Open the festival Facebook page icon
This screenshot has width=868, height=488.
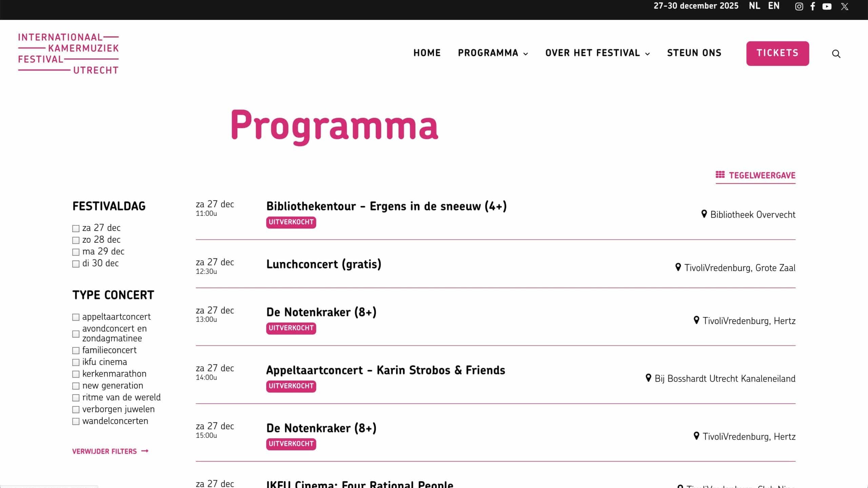(813, 6)
